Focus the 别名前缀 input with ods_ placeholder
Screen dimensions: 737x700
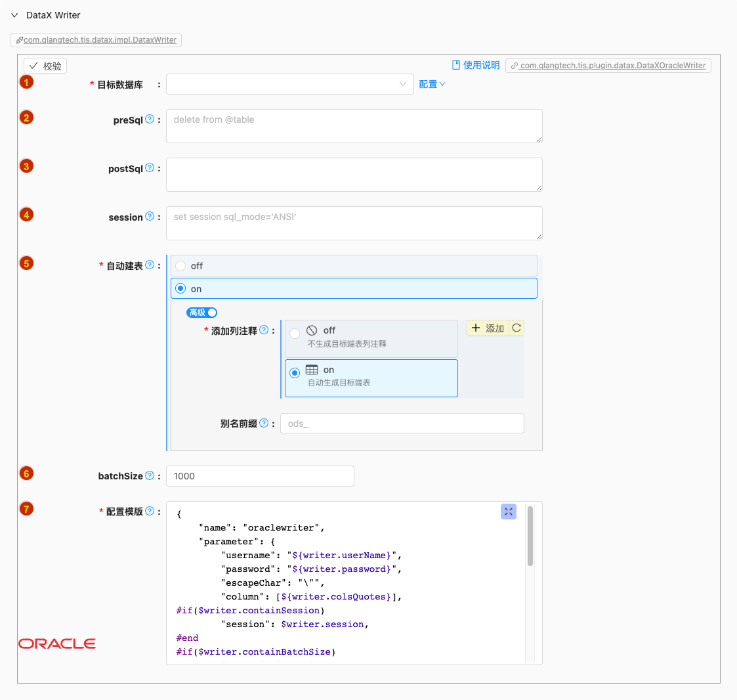tap(402, 424)
